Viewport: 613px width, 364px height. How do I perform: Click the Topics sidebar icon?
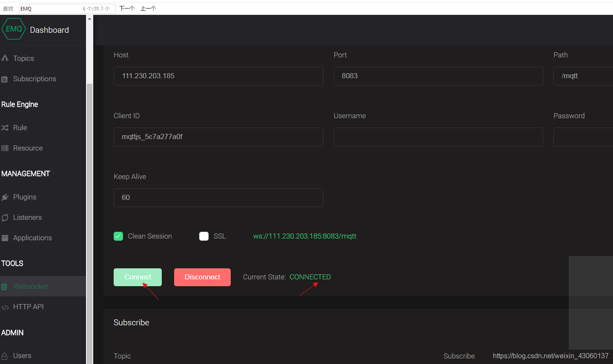(x=5, y=58)
